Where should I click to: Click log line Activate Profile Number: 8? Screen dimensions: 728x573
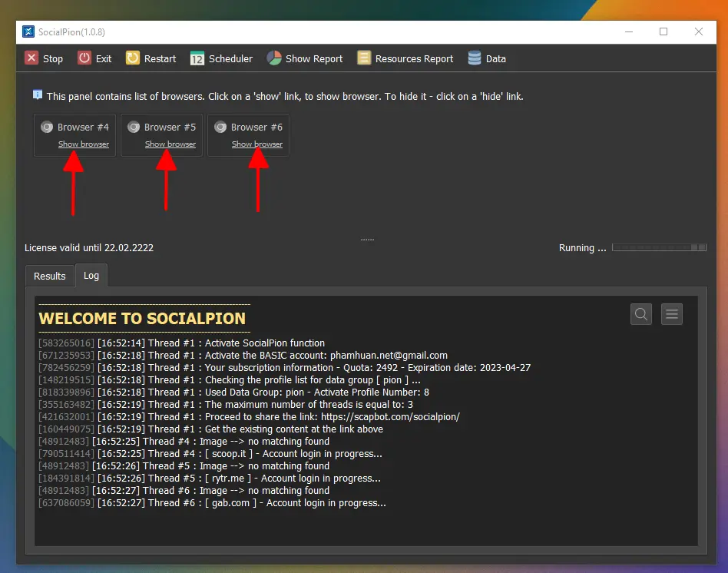pos(234,392)
